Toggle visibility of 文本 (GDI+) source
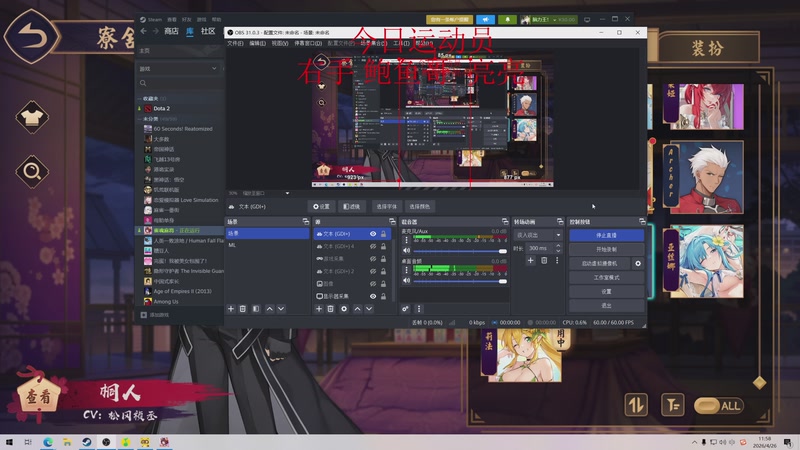This screenshot has width=800, height=450. click(373, 234)
